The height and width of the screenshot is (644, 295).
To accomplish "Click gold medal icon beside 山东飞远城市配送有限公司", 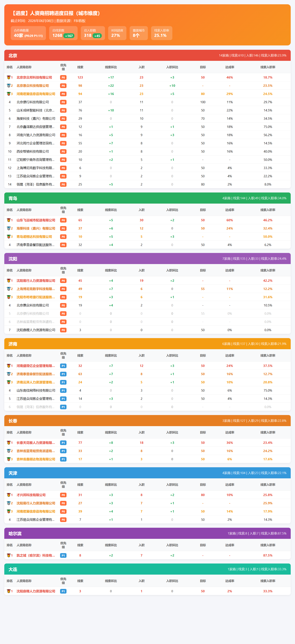I will pos(9,220).
